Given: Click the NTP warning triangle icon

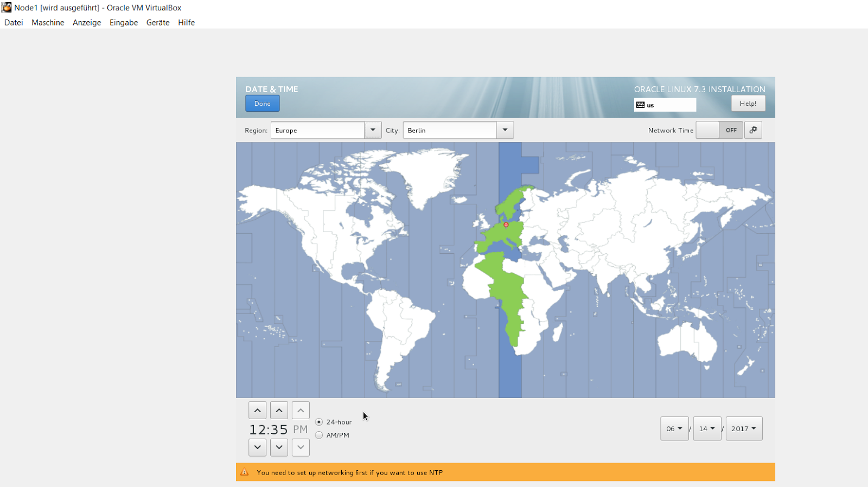Looking at the screenshot, I should point(245,472).
